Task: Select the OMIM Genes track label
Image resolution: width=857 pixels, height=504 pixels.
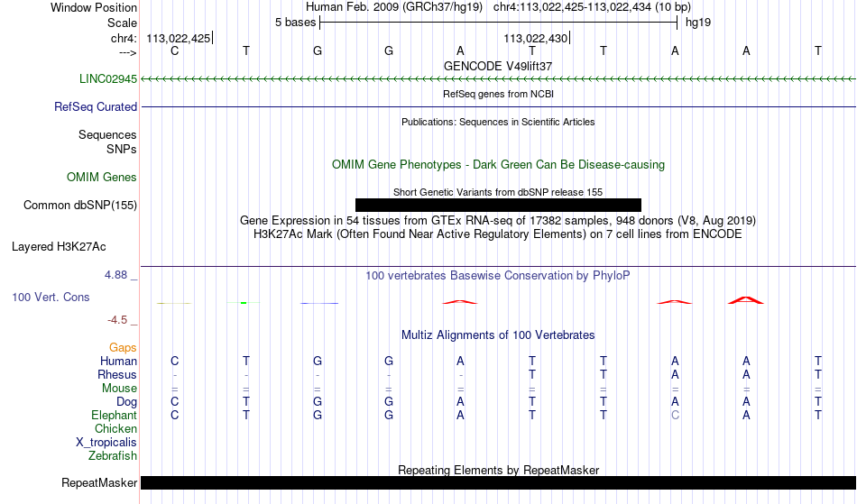Action: point(102,177)
